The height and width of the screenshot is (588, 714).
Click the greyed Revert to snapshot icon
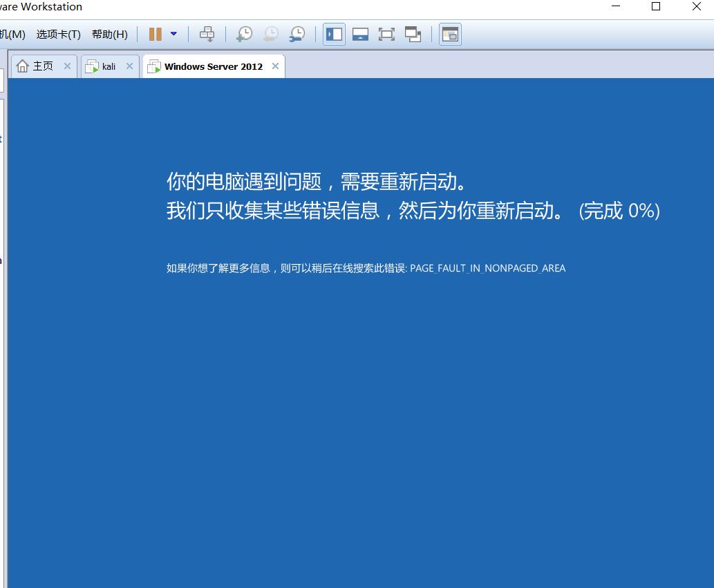(271, 34)
